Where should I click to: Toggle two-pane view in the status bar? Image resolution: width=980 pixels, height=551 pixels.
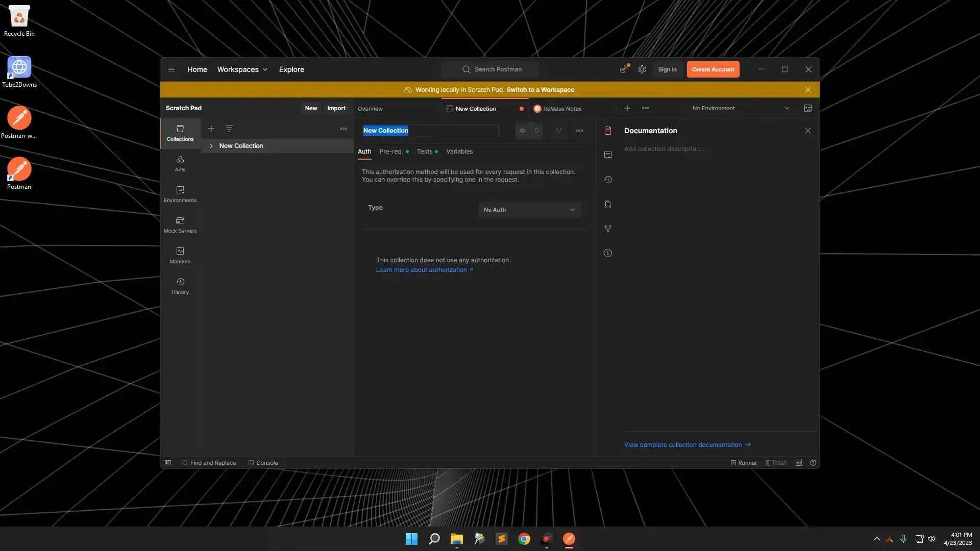(x=799, y=463)
